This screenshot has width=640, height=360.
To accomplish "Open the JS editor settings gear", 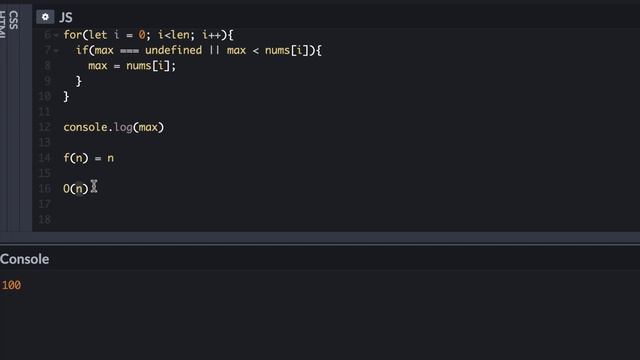I will (45, 17).
